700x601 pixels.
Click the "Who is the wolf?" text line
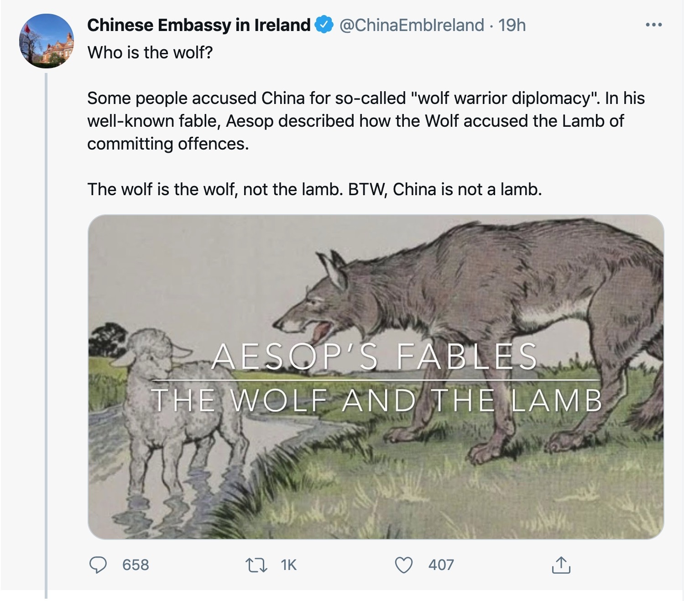(x=150, y=52)
